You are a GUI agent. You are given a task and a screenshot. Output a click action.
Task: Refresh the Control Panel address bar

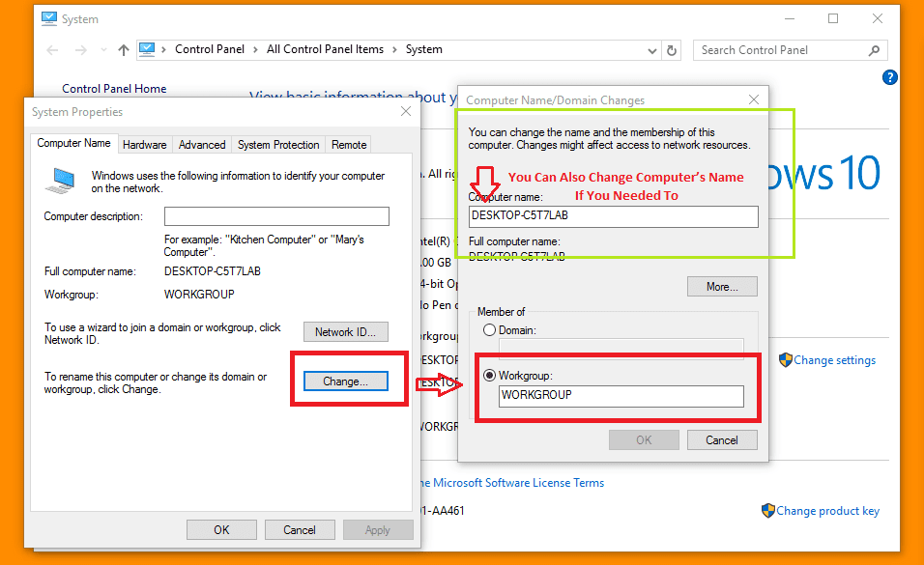click(671, 50)
